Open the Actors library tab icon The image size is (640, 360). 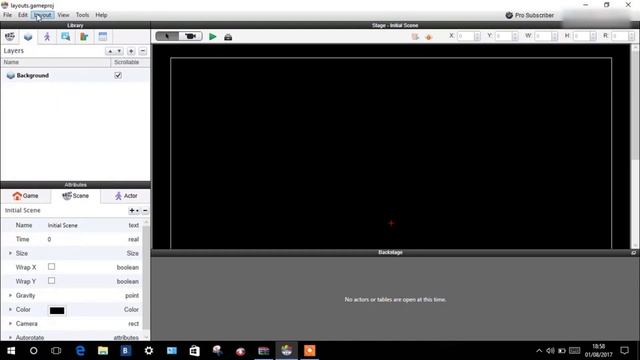coord(47,37)
